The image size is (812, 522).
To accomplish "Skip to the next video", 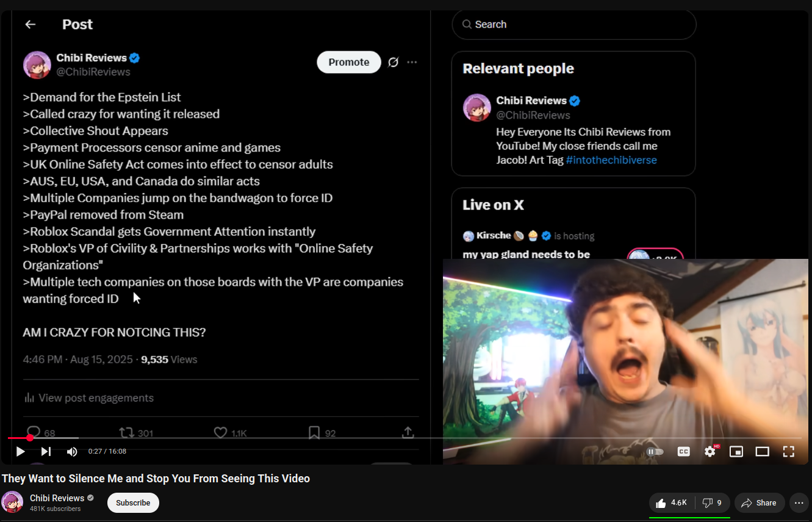I will [x=46, y=451].
